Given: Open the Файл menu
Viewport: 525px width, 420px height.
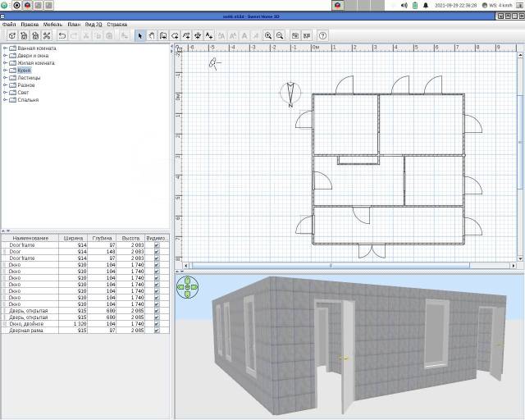Looking at the screenshot, I should (x=9, y=25).
